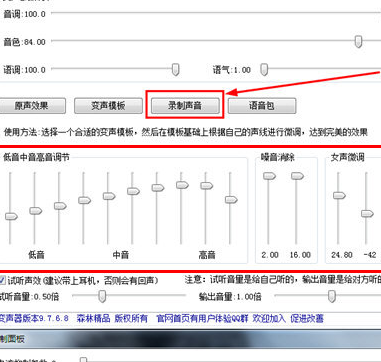This screenshot has height=362, width=381.
Task: Open the 官网首页有用户体验QQ群 link
Action: point(202,318)
